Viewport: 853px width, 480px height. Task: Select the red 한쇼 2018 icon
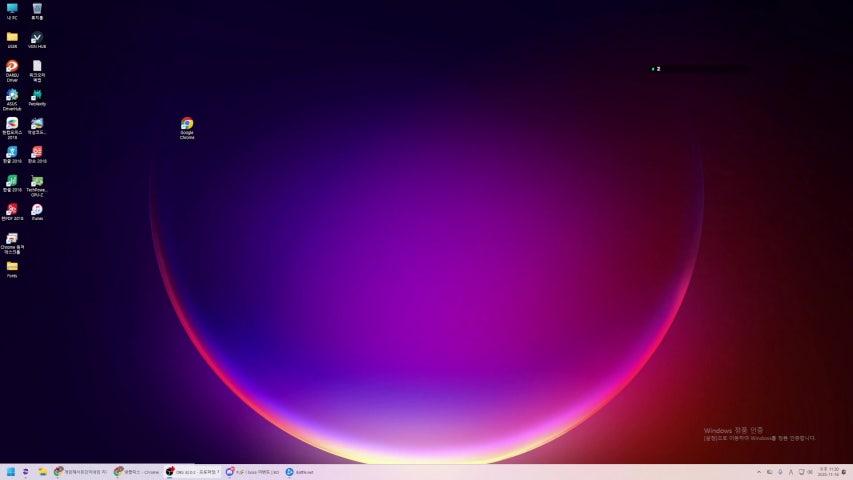point(37,152)
